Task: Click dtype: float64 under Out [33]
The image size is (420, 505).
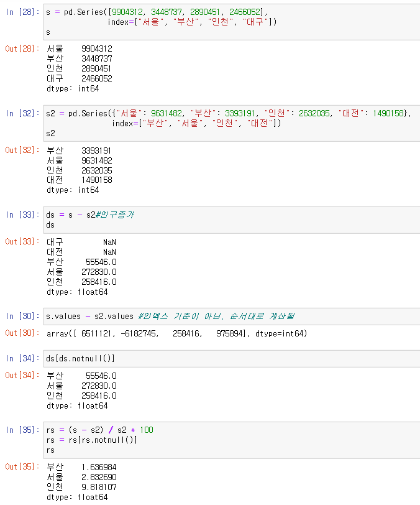Action: point(77,292)
